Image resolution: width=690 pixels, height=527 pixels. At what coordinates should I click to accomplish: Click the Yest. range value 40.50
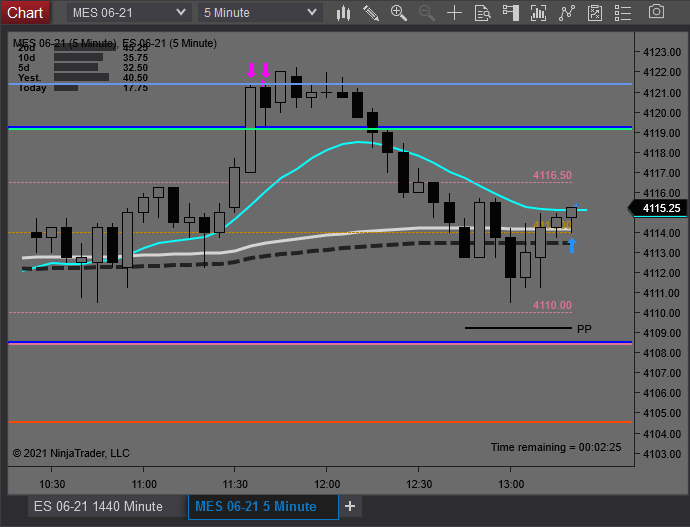click(x=136, y=78)
